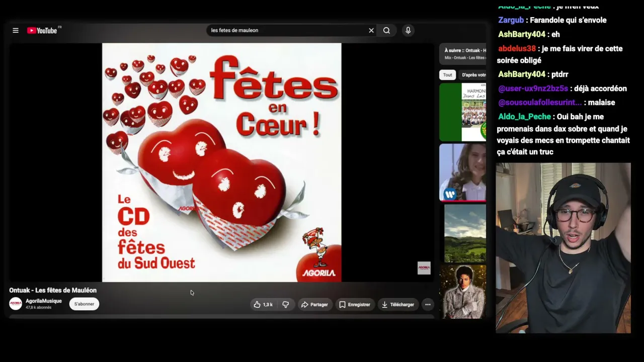Click the title 'Ontuak - Les fêtes de Mauléon'
The width and height of the screenshot is (644, 362).
tap(53, 290)
